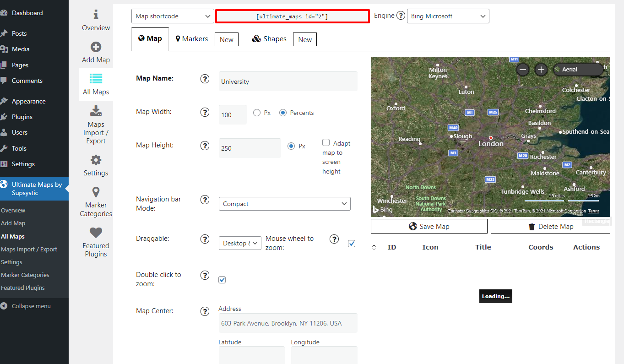Select the Percents radio for Map Width
The image size is (624, 364).
tap(283, 113)
